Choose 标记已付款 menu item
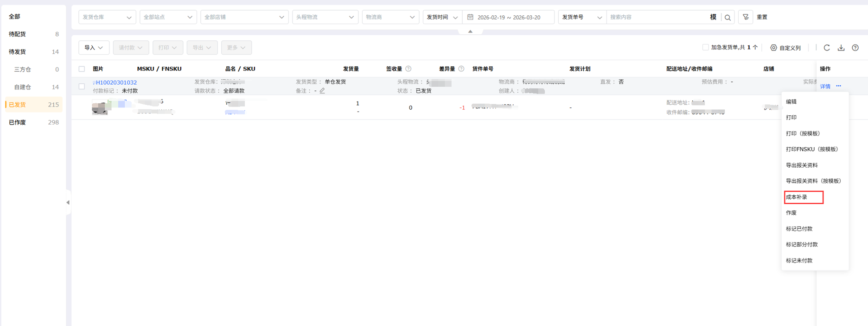The height and width of the screenshot is (326, 868). (815, 229)
